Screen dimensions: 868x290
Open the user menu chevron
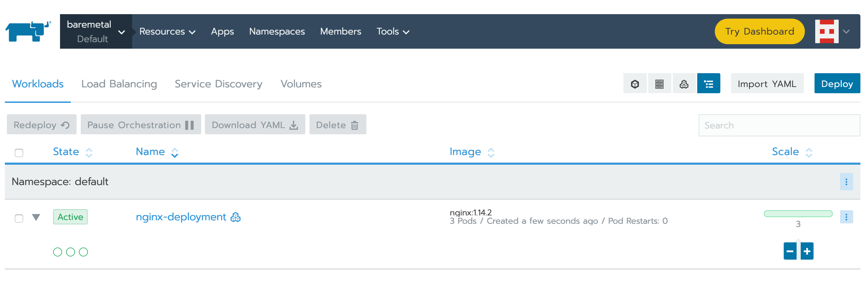[846, 31]
